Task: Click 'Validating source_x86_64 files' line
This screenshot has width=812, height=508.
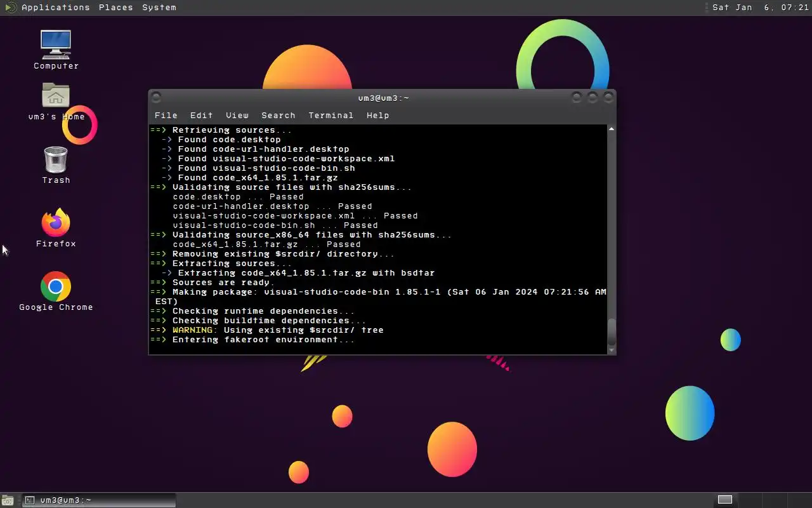Action: click(301, 235)
